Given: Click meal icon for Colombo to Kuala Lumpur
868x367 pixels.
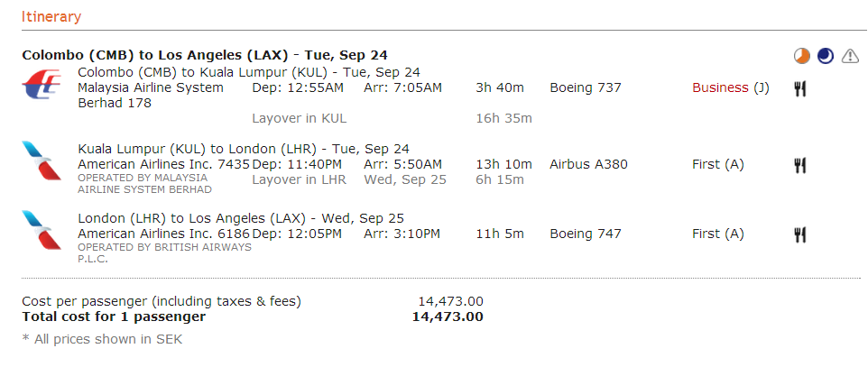Looking at the screenshot, I should [799, 88].
